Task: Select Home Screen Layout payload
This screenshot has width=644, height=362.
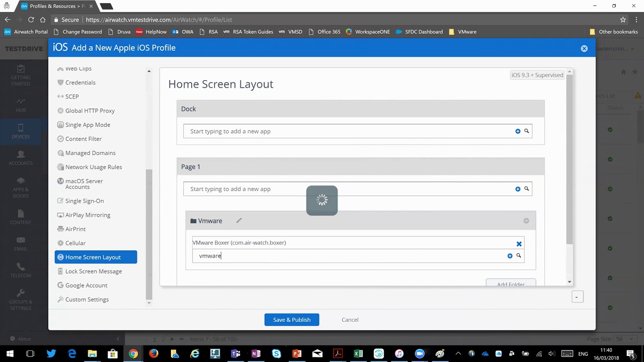Action: pyautogui.click(x=96, y=257)
